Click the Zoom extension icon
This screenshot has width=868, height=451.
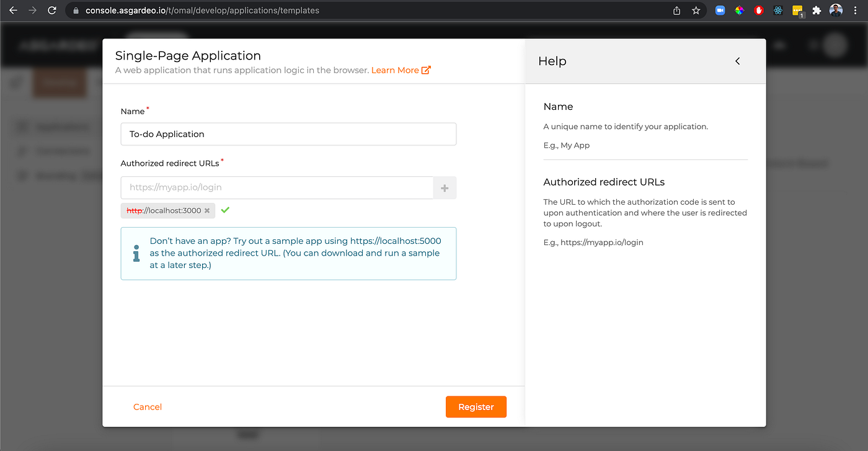click(720, 10)
